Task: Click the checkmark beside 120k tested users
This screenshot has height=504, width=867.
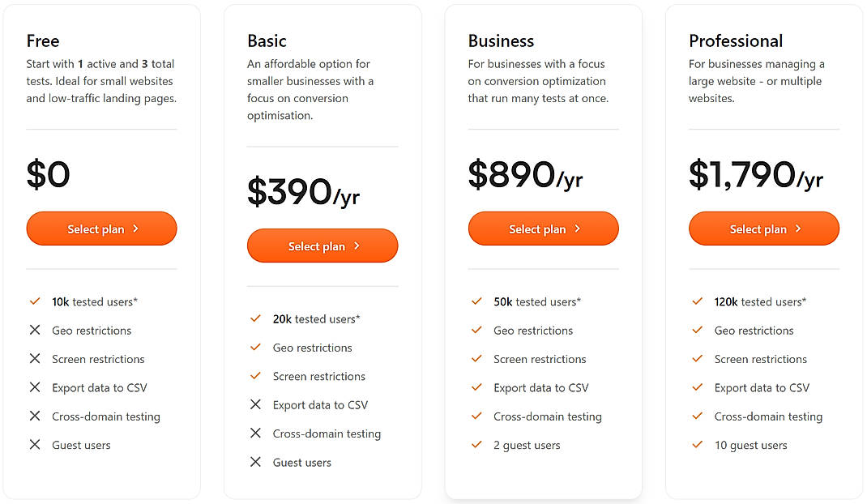Action: 698,301
